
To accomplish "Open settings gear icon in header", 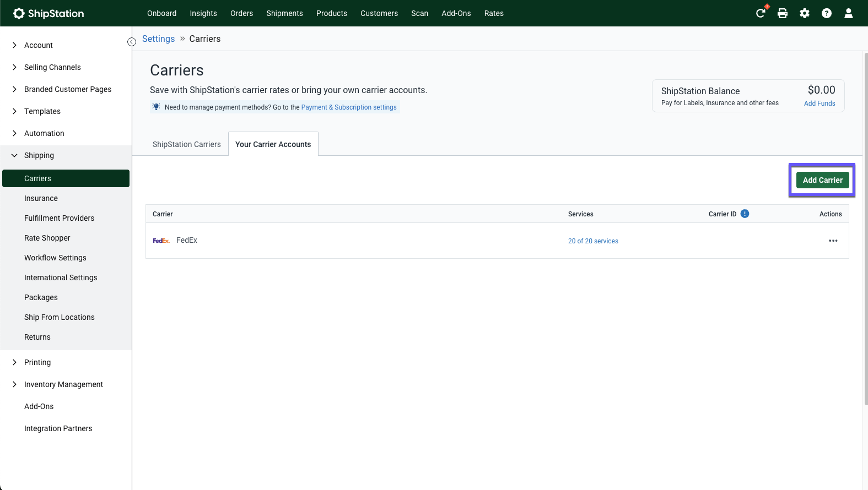I will click(x=805, y=13).
